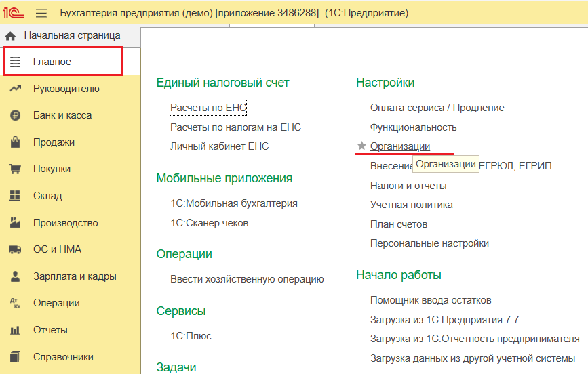Click the green Операции group heading
Screen dimensions: 588x374
[x=184, y=254]
